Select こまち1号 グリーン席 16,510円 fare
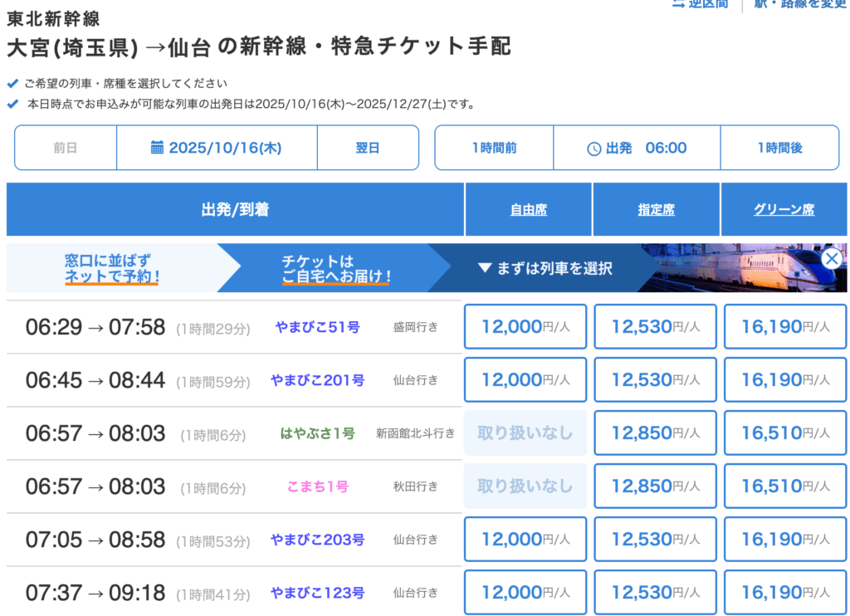Image resolution: width=850 pixels, height=616 pixels. tap(785, 486)
